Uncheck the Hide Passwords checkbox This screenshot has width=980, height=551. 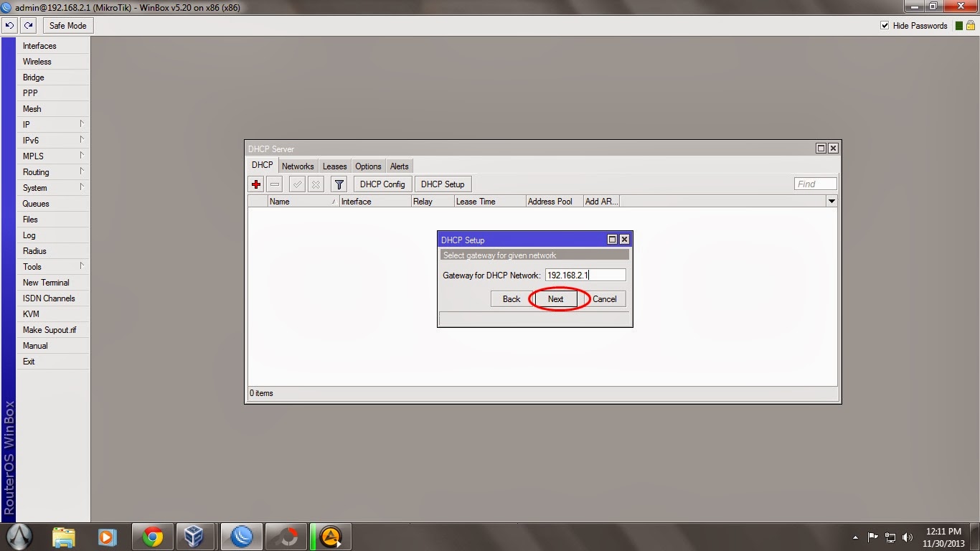(x=885, y=25)
